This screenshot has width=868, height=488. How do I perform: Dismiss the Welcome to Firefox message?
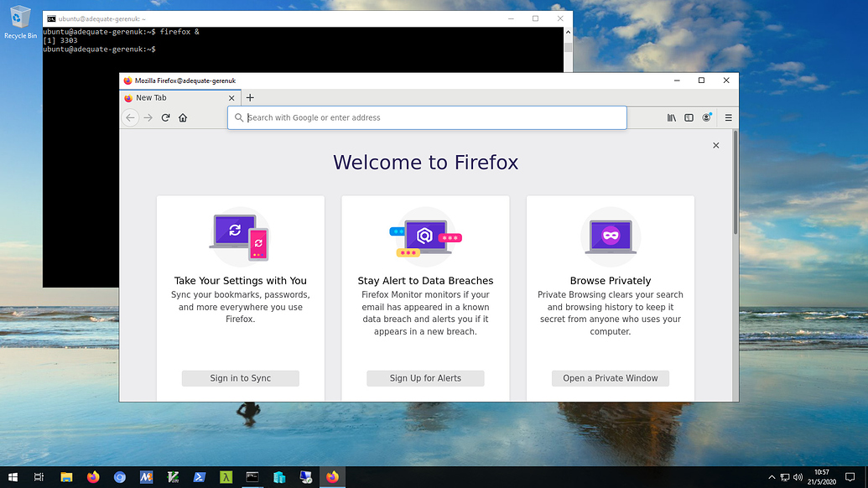pos(715,145)
